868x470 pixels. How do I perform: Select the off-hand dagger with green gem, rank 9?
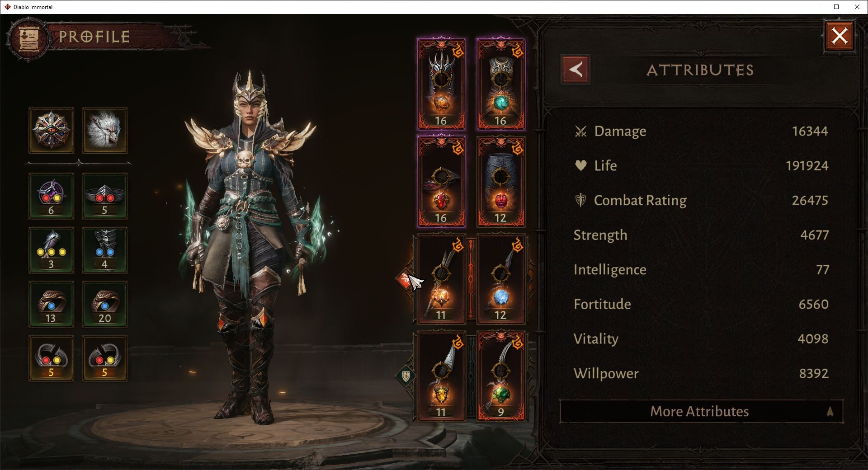(x=500, y=376)
